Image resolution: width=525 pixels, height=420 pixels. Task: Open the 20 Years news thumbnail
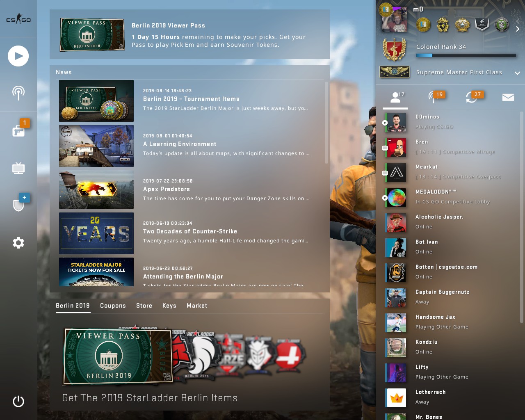96,233
